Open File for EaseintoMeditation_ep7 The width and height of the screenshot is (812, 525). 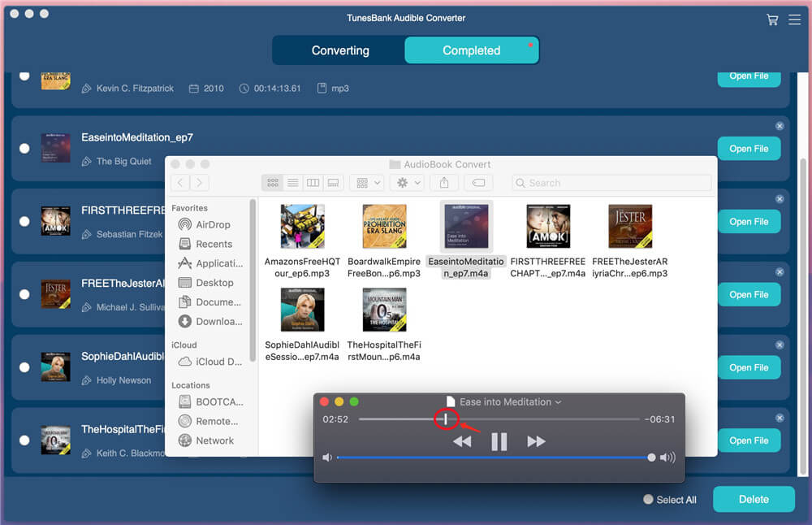pos(749,149)
